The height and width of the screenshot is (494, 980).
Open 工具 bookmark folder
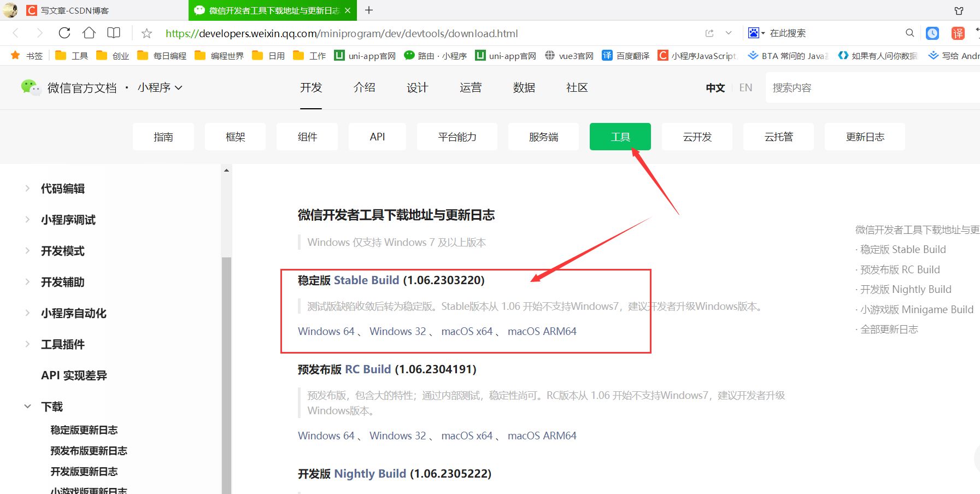click(x=72, y=56)
